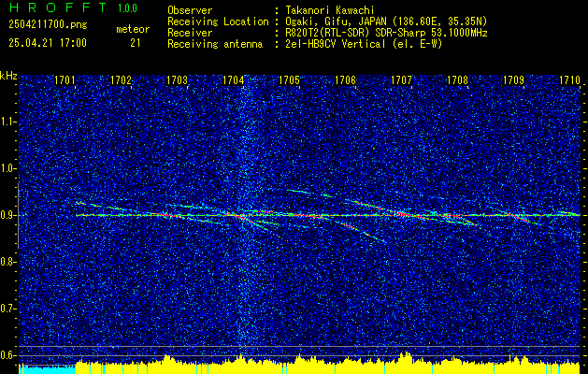Click the Observer field label

tap(190, 10)
